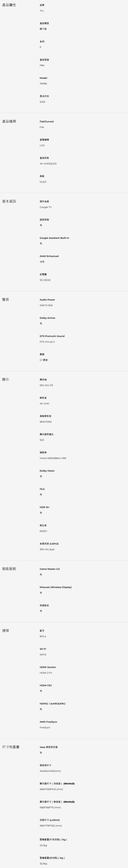
Task: Click the IMAX Enhanced label
Action: pyautogui.click(x=49, y=256)
